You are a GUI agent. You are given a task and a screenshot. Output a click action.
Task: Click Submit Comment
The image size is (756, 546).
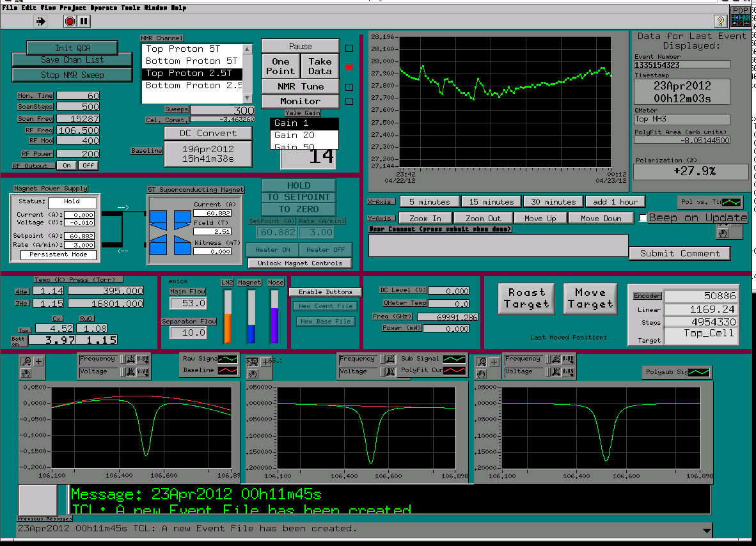pos(680,253)
